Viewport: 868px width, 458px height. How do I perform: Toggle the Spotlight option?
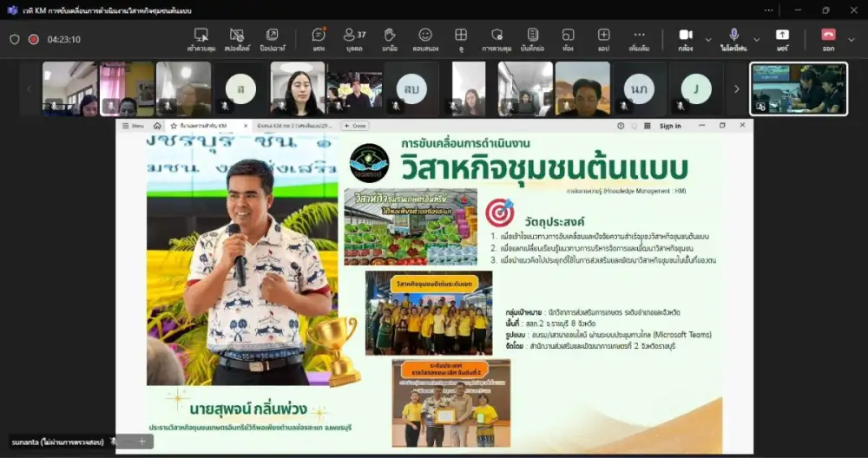pyautogui.click(x=236, y=38)
